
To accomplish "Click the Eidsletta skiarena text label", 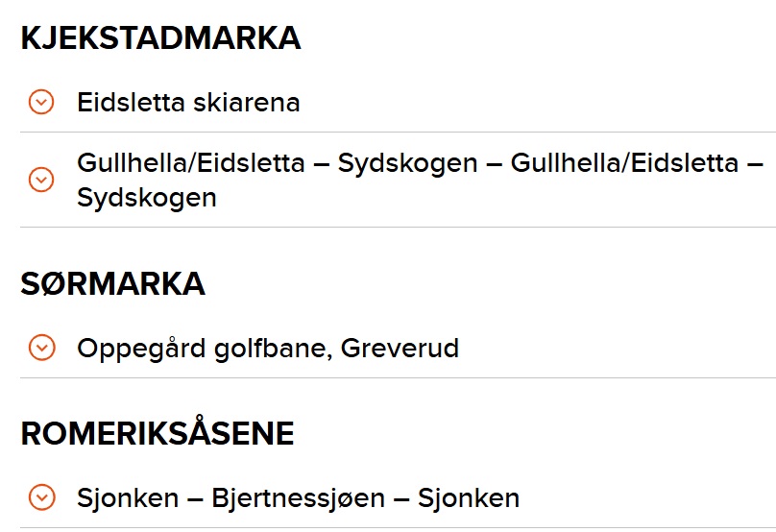I will [x=188, y=103].
